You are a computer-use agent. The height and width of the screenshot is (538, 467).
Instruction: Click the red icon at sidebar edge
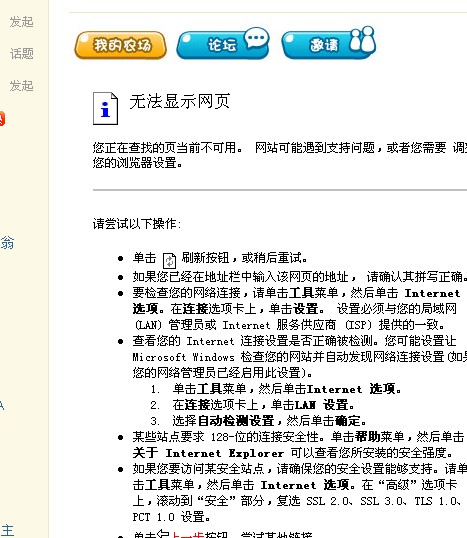point(2,119)
